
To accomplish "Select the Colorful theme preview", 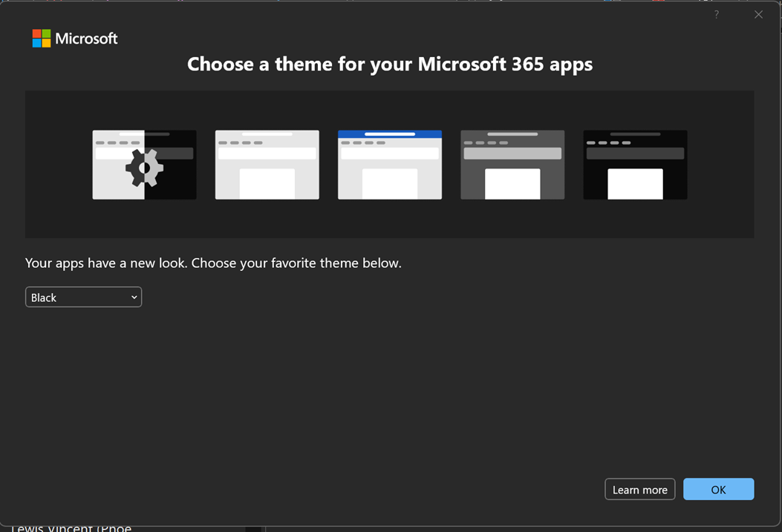I will (389, 164).
